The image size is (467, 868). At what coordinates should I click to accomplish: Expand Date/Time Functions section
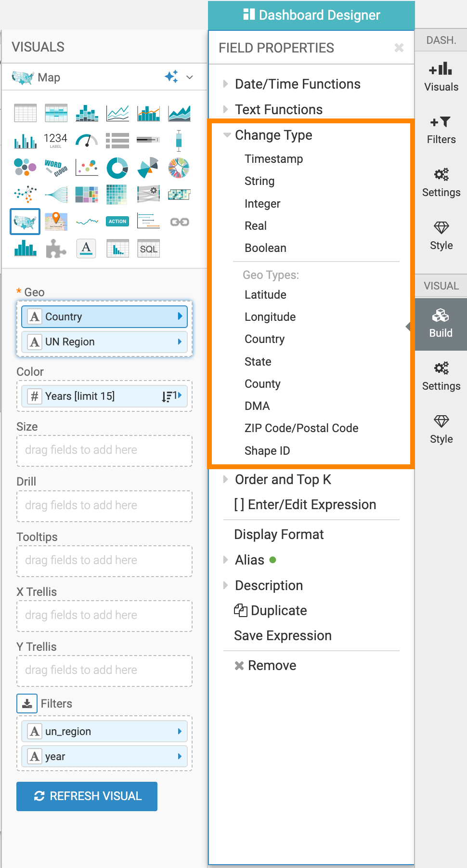click(x=298, y=84)
